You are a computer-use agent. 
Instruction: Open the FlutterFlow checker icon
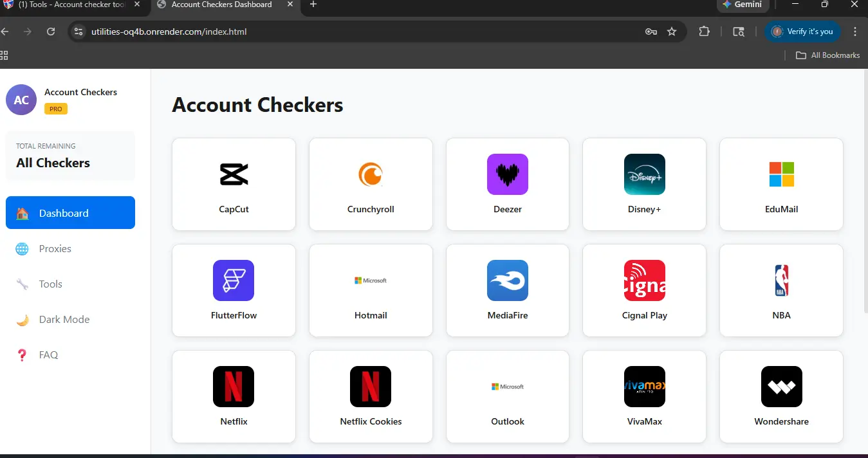coord(234,280)
